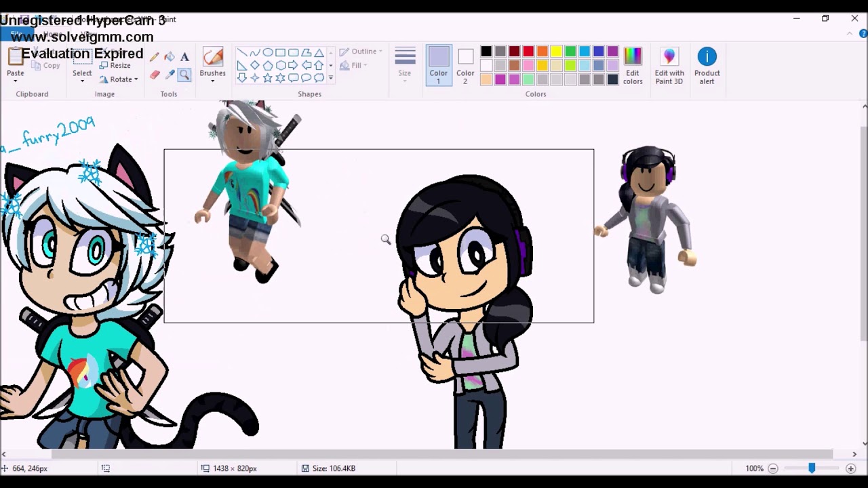The height and width of the screenshot is (488, 868).
Task: Pick the purple color swatch
Action: point(613,52)
